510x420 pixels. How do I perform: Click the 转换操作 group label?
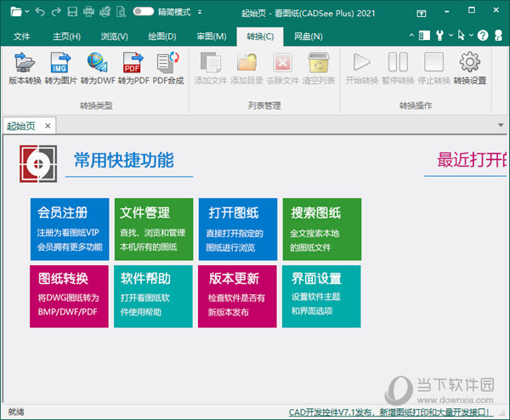point(416,105)
